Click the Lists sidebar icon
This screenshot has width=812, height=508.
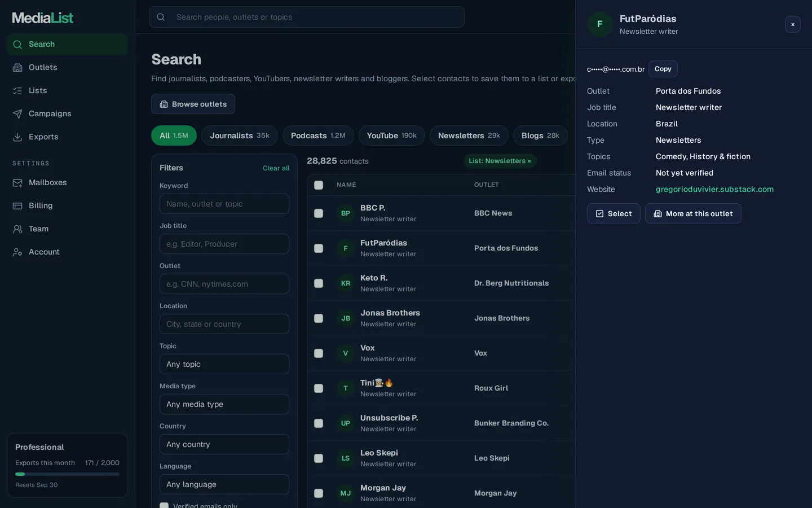[x=17, y=91]
